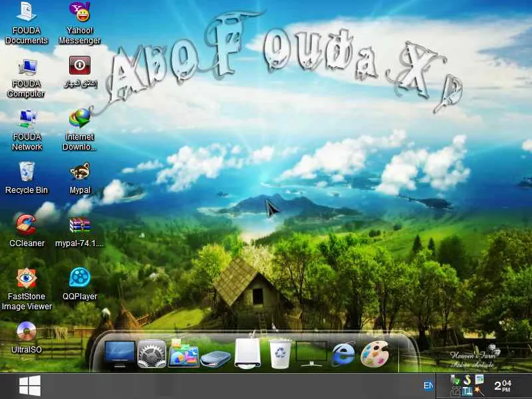The width and height of the screenshot is (532, 399).
Task: Open the taskbar clock showing 2:04 PM
Action: [x=503, y=386]
